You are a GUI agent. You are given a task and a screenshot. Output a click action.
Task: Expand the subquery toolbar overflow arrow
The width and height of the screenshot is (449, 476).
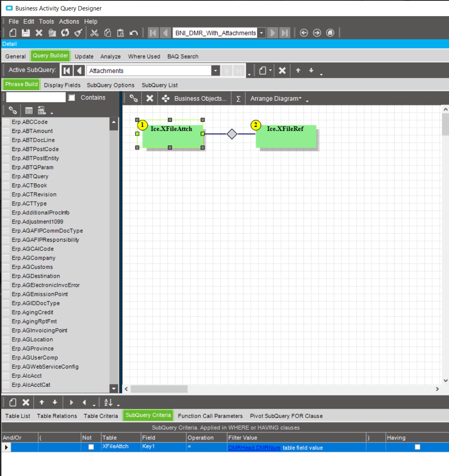pyautogui.click(x=321, y=74)
